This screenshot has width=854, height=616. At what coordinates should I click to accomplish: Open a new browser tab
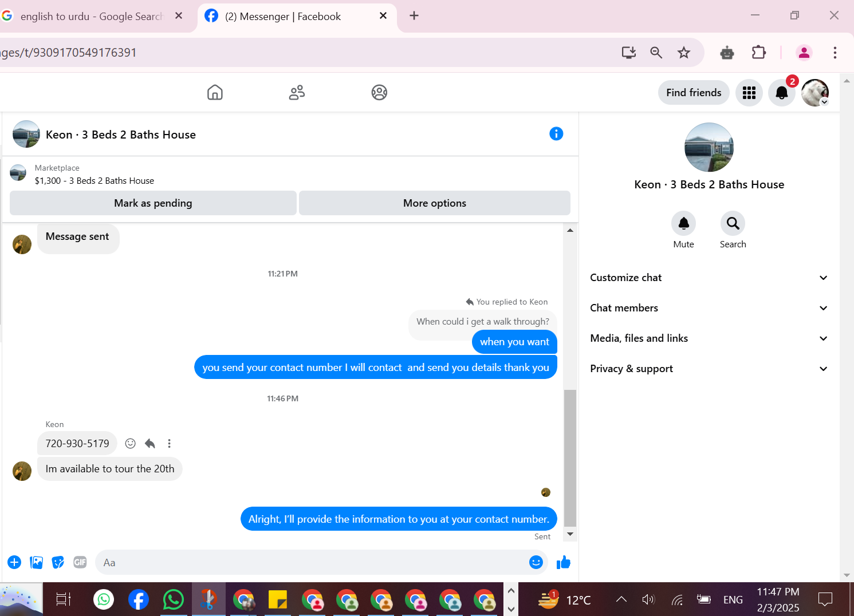point(414,16)
